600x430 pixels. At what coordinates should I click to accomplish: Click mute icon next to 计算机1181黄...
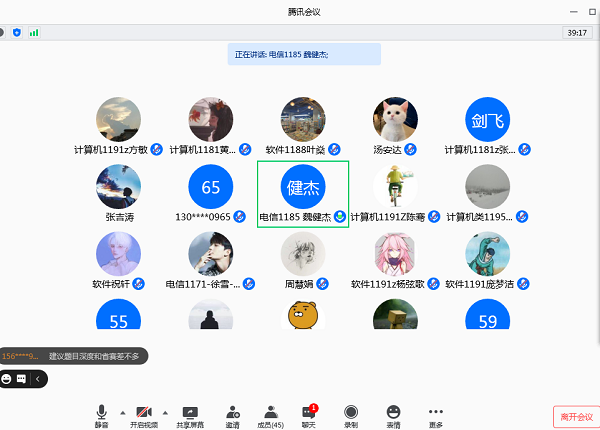[245, 150]
